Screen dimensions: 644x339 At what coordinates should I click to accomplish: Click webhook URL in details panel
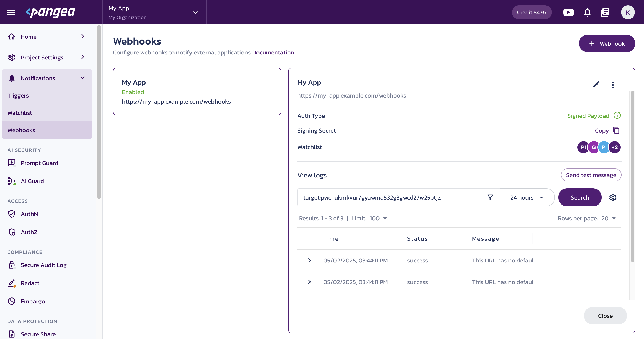351,96
